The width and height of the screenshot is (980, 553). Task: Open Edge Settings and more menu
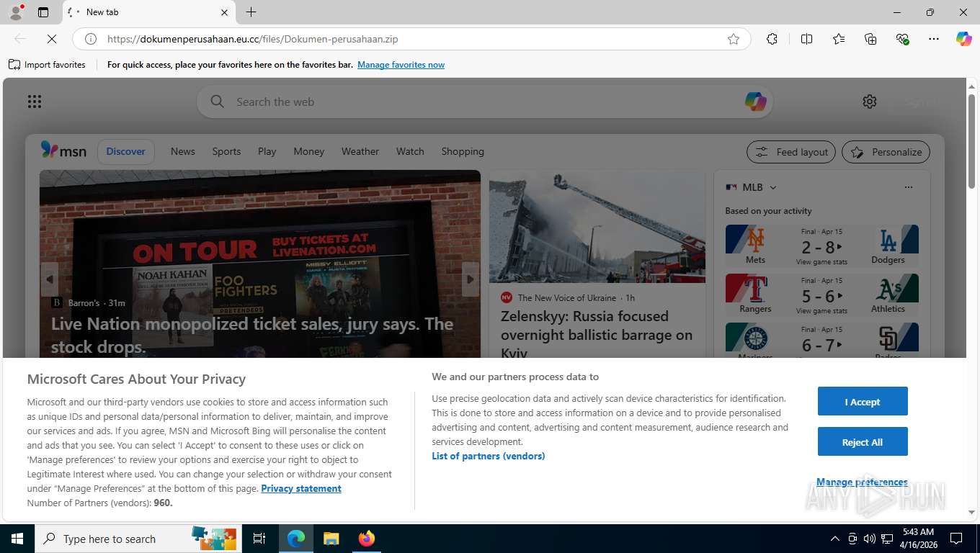934,39
